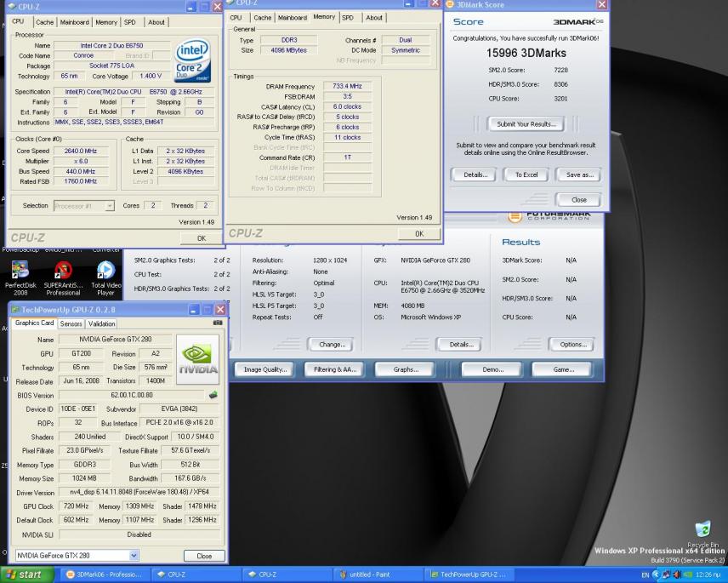728x583 pixels.
Task: Open Cache tab in left CPU-Z window
Action: tap(44, 22)
